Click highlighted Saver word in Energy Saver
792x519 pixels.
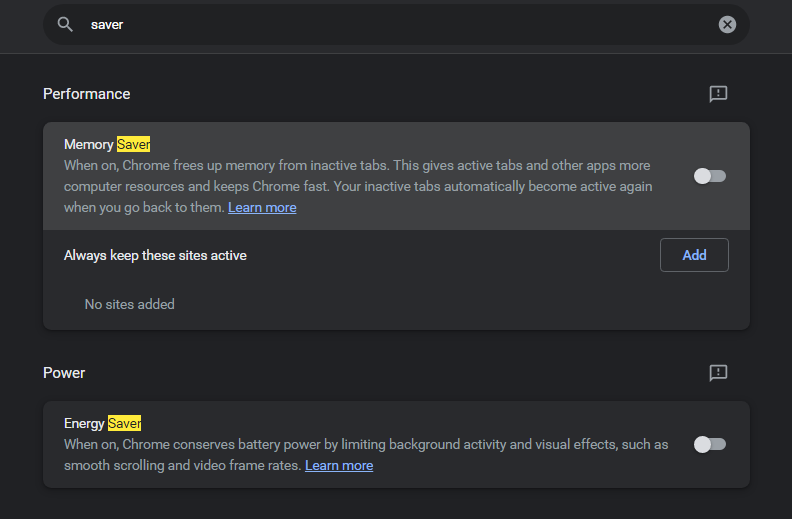125,423
